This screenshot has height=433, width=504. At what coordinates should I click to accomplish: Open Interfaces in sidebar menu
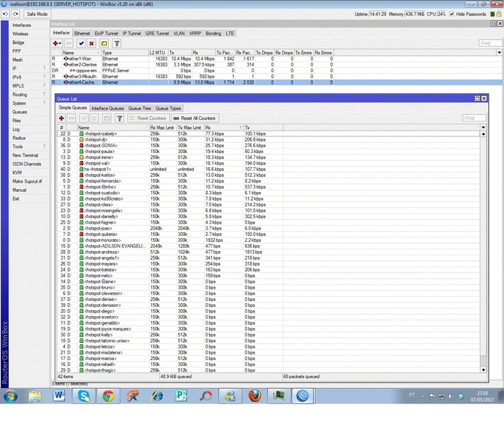click(x=22, y=25)
